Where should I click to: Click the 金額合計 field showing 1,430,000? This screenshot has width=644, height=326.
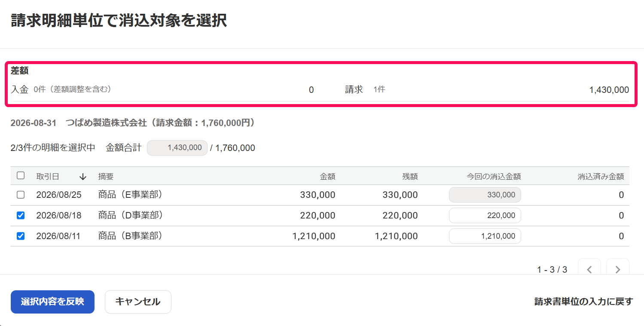pyautogui.click(x=177, y=148)
